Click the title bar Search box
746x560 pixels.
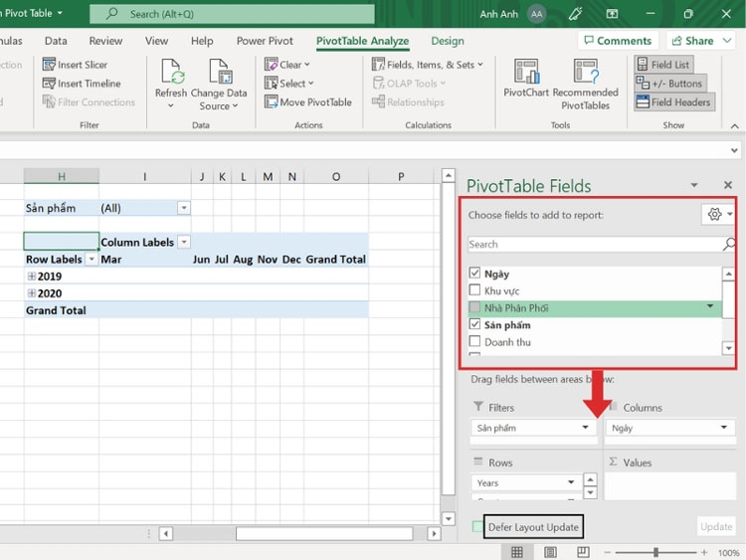coord(232,14)
